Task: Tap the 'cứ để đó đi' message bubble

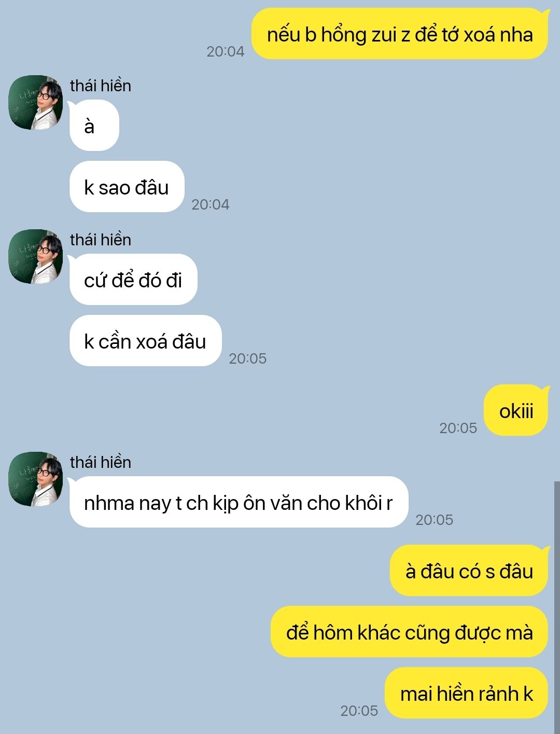Action: [133, 280]
